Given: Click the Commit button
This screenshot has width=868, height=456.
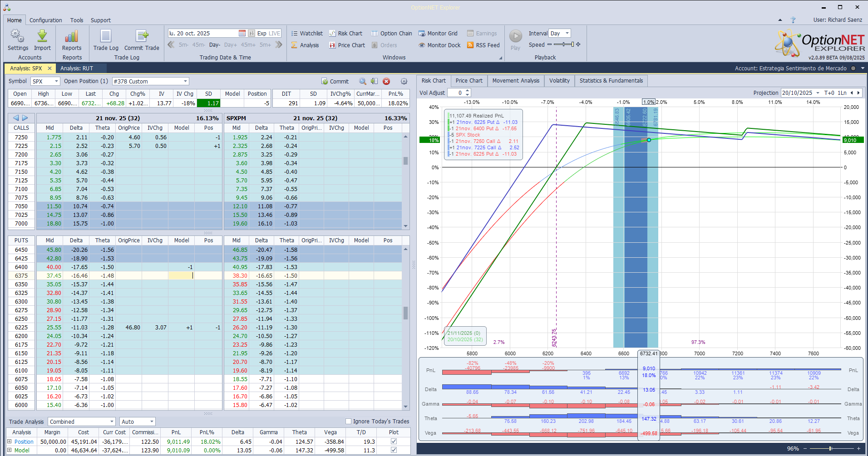Looking at the screenshot, I should click(335, 81).
